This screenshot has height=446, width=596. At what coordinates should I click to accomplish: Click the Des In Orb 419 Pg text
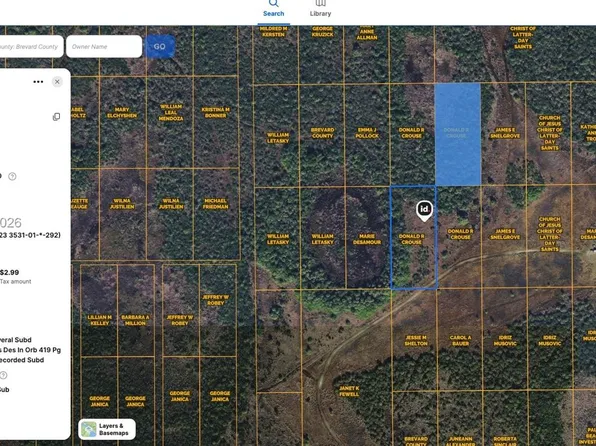tap(32, 350)
